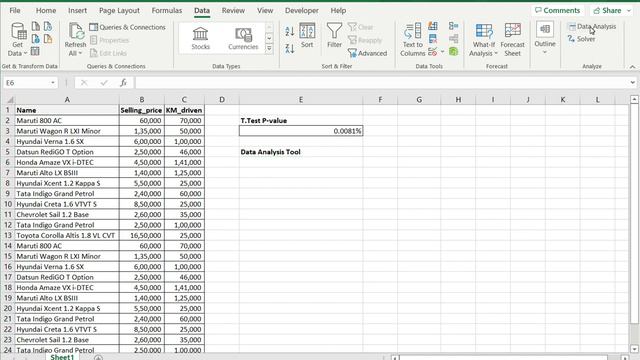Click From Text/CSV icon
Screen dimensions: 640x360
coord(36,27)
